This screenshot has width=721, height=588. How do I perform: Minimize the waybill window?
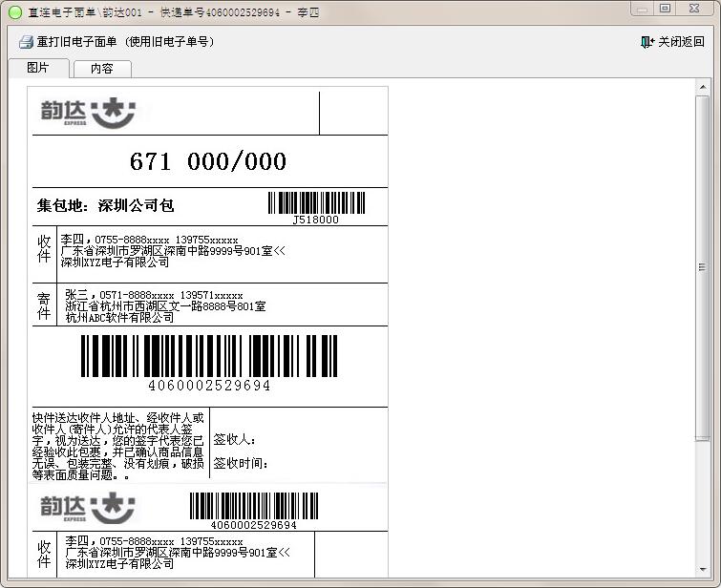coord(640,9)
